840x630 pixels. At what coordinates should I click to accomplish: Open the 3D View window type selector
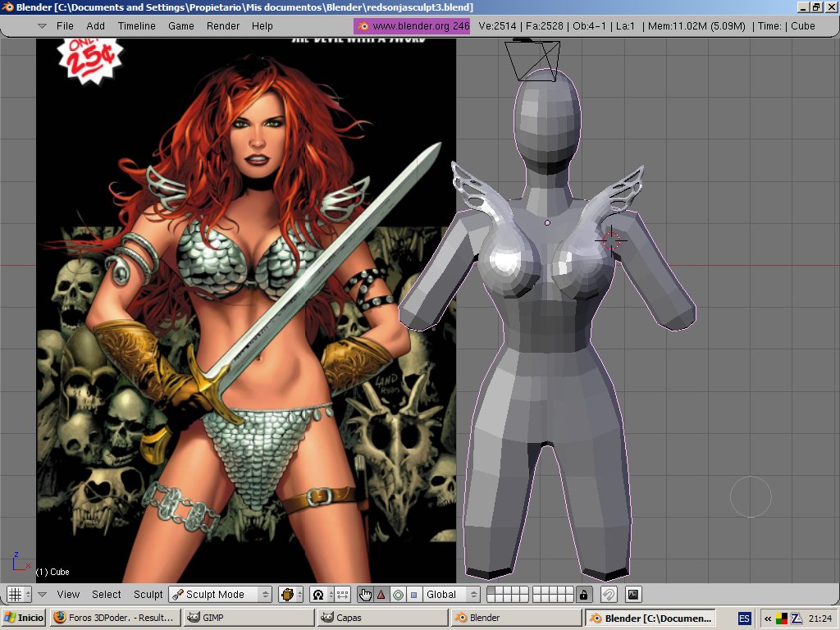tap(20, 594)
